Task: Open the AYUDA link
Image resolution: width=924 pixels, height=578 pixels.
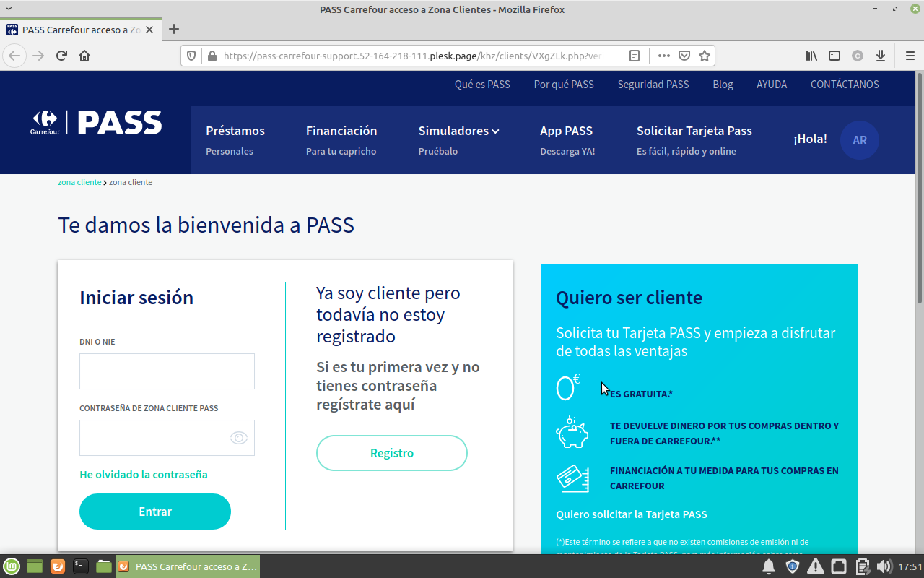Action: (772, 85)
